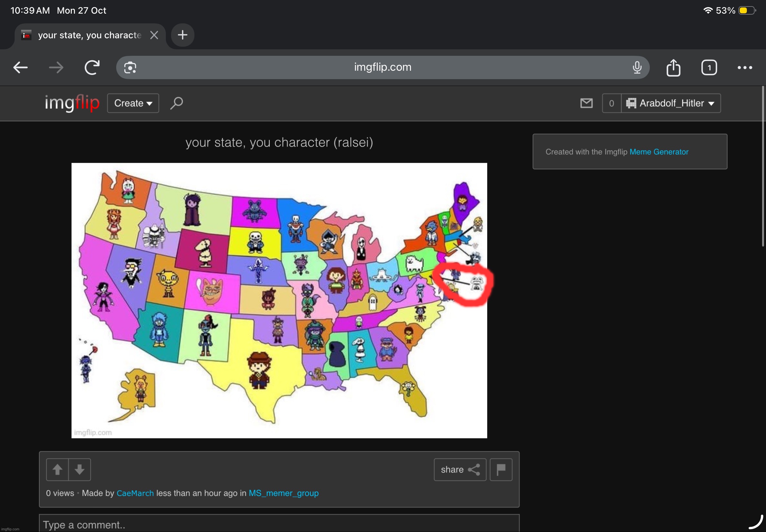
Task: Open the share options button
Action: pos(460,469)
